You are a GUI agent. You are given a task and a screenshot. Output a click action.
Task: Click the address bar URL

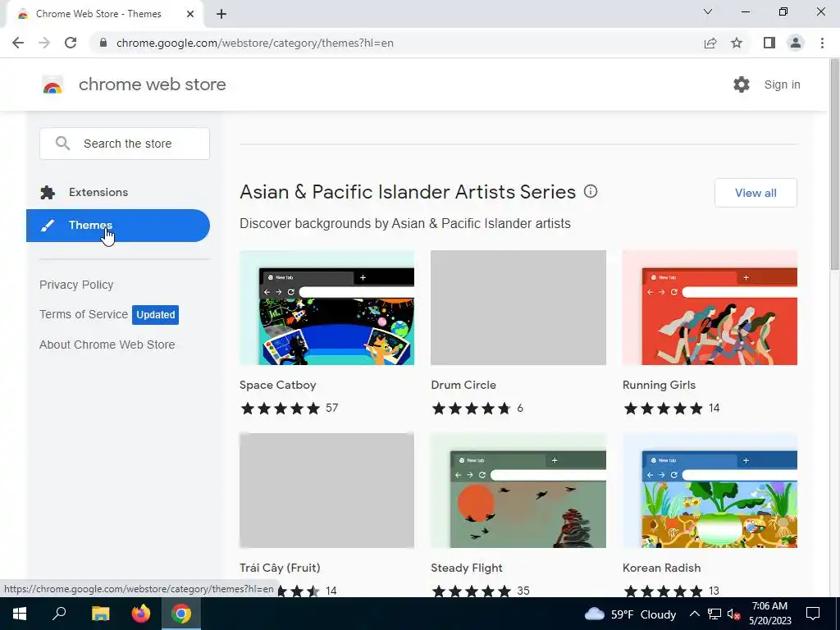coord(254,43)
